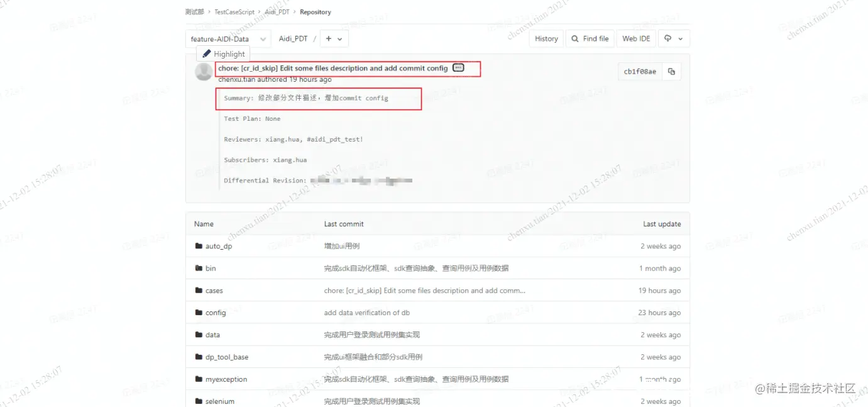Click the commit author avatar

pos(204,72)
